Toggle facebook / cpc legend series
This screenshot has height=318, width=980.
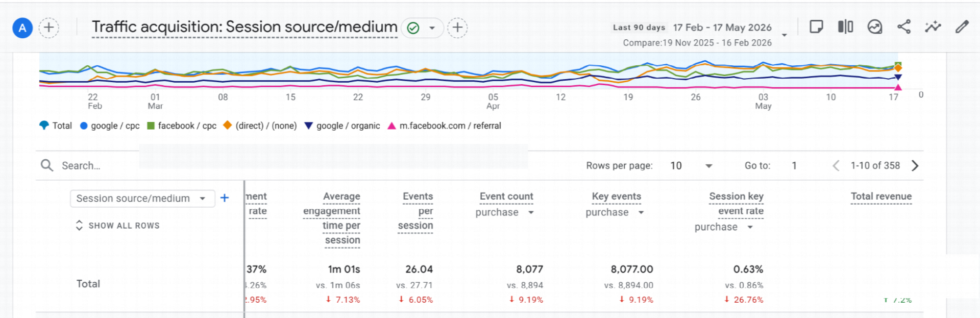pos(182,126)
